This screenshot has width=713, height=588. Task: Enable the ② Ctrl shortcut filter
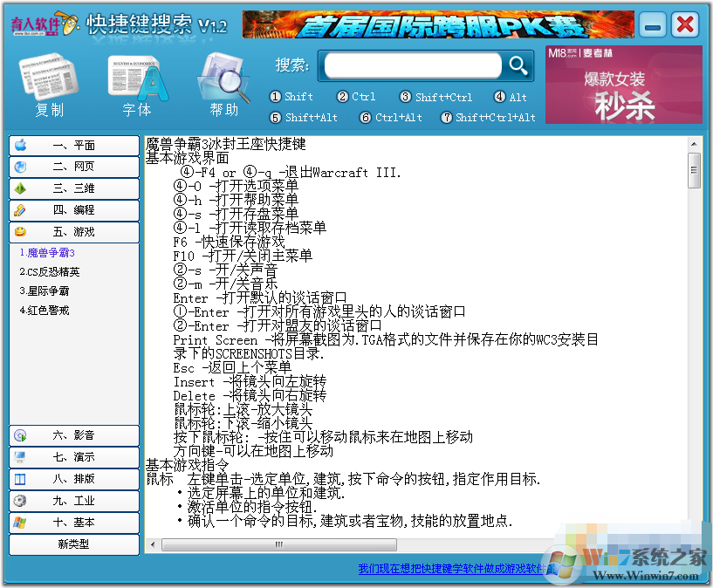355,98
